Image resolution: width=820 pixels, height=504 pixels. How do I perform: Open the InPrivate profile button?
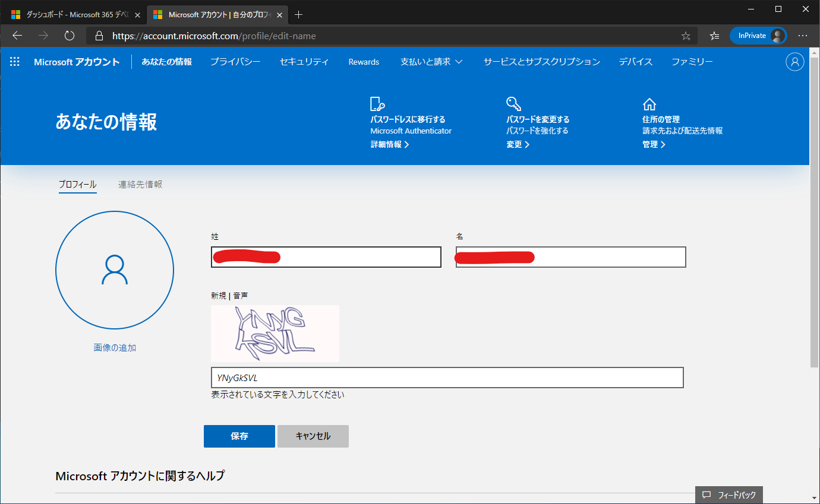[758, 36]
